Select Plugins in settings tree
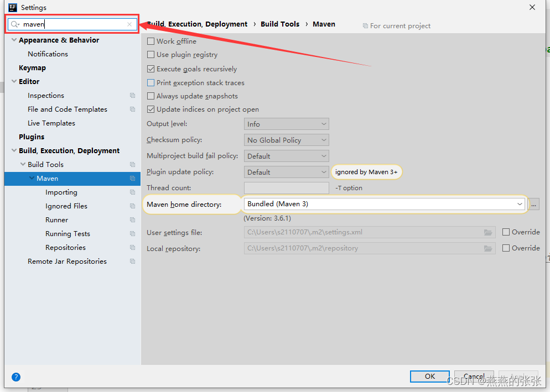The image size is (550, 392). click(x=32, y=137)
